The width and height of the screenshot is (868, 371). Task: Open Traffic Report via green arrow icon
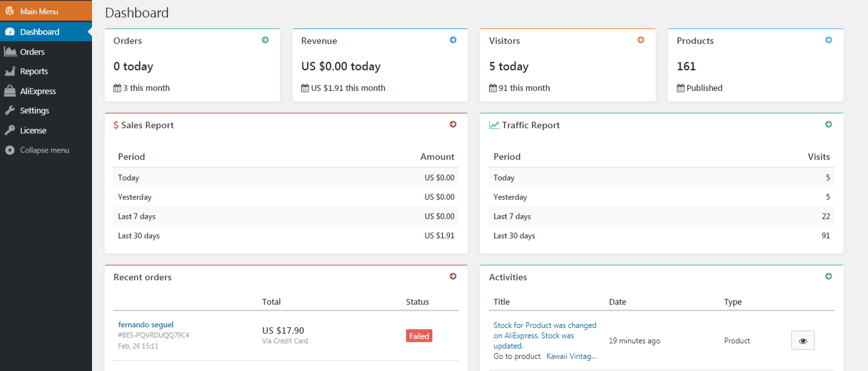pos(829,124)
